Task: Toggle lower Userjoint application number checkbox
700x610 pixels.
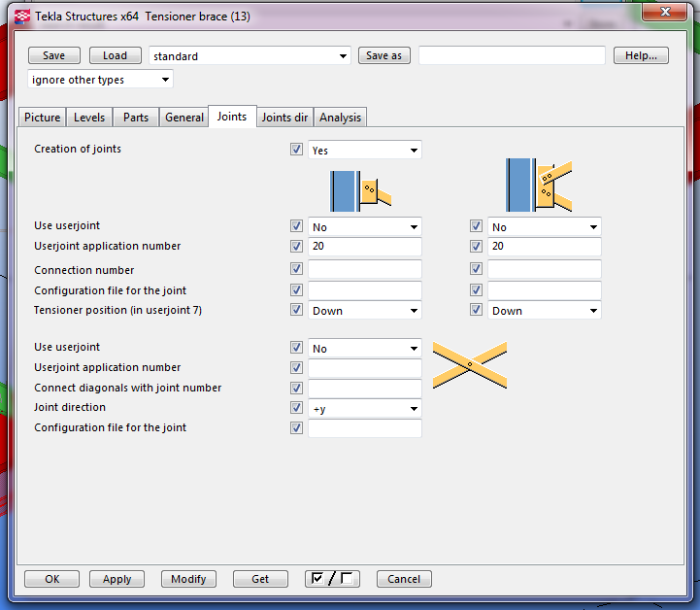Action: tap(296, 367)
